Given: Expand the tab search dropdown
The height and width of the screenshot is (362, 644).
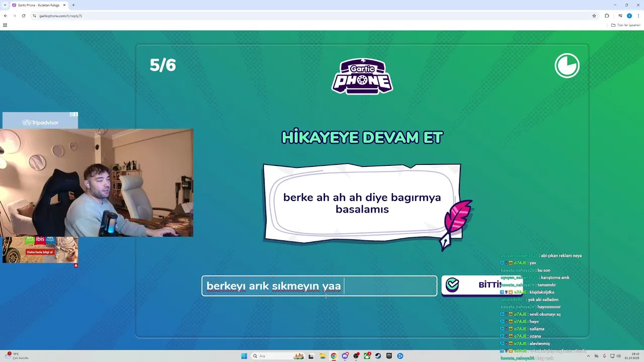Looking at the screenshot, I should pos(5,5).
